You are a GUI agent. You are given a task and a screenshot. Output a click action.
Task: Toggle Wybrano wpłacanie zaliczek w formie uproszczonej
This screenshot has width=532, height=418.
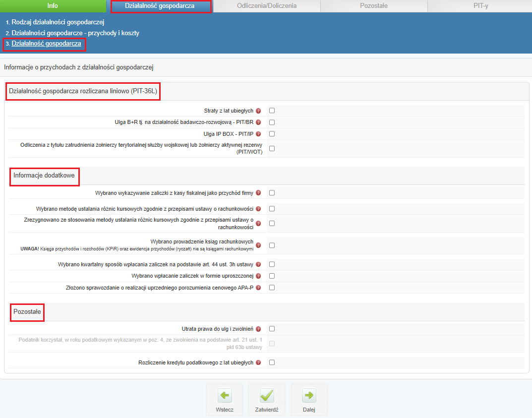[272, 276]
